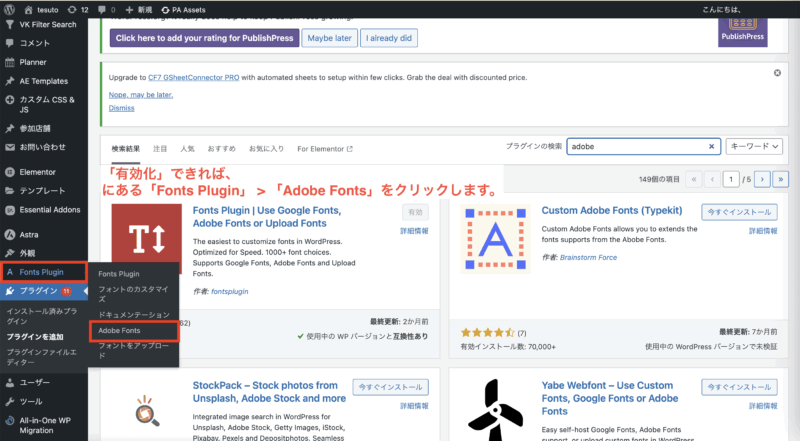
Task: Open the StockPack title link
Action: tap(269, 392)
